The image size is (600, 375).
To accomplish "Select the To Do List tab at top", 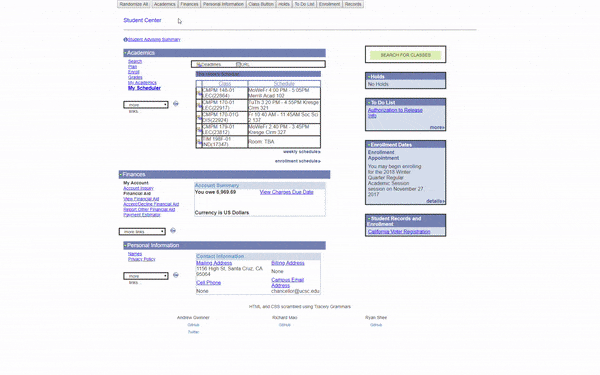I will click(304, 4).
